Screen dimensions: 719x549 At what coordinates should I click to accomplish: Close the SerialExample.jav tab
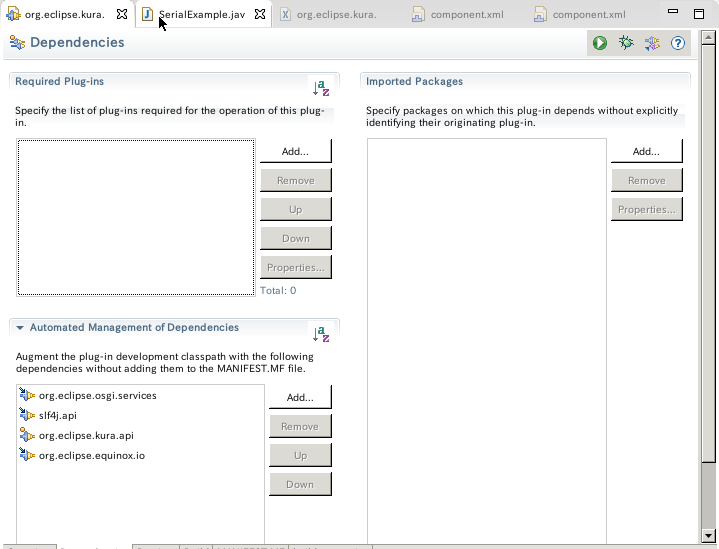point(260,14)
